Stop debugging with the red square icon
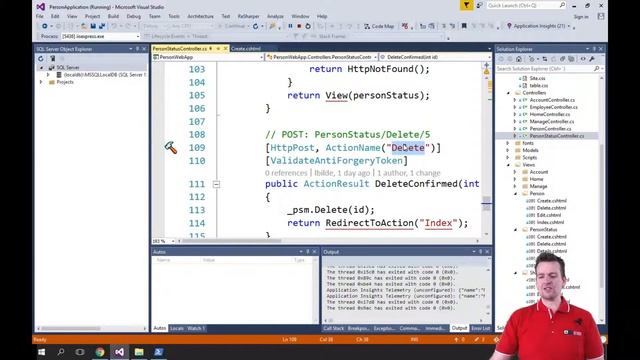 click(x=299, y=26)
